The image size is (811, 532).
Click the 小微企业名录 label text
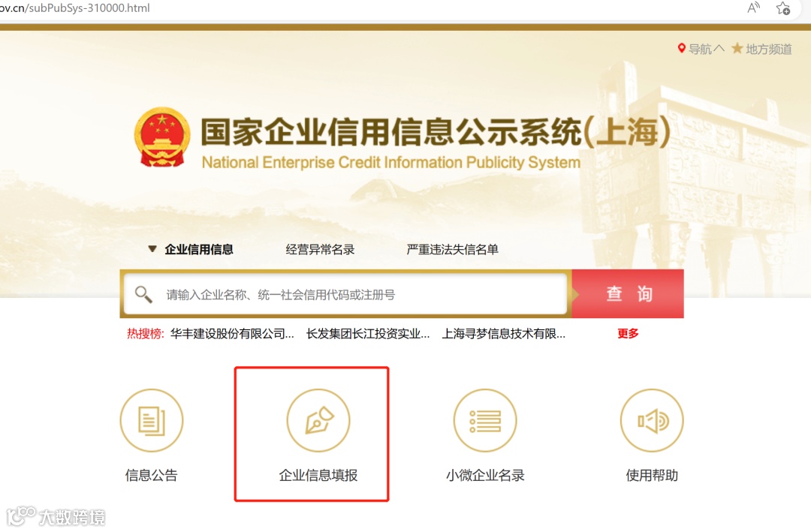coord(485,475)
